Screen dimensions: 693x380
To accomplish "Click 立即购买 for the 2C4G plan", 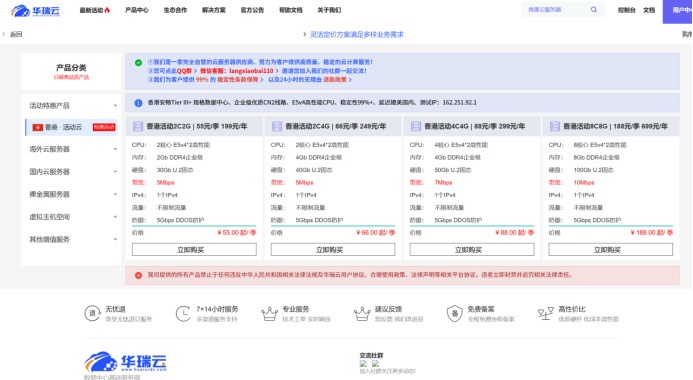I will [x=333, y=250].
